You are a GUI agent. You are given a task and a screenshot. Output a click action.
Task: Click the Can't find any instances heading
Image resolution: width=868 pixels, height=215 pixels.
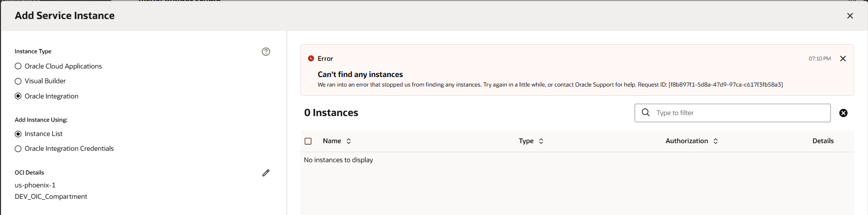(x=360, y=74)
